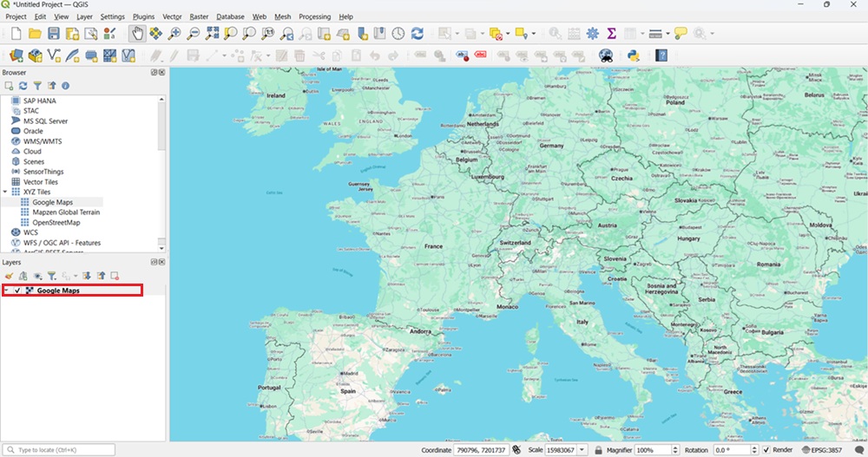Open the Scale dropdown in status bar
Viewport: 868px width, 457px height.
[582, 450]
